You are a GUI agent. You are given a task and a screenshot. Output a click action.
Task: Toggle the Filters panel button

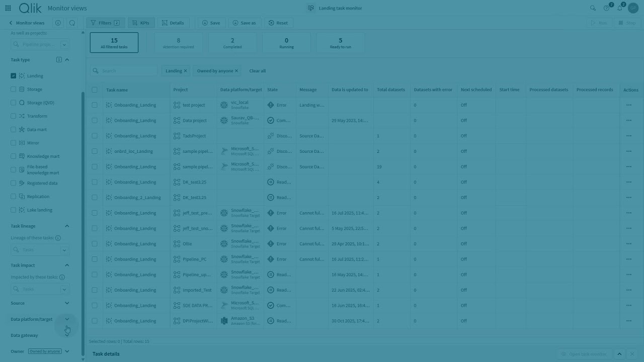[106, 23]
